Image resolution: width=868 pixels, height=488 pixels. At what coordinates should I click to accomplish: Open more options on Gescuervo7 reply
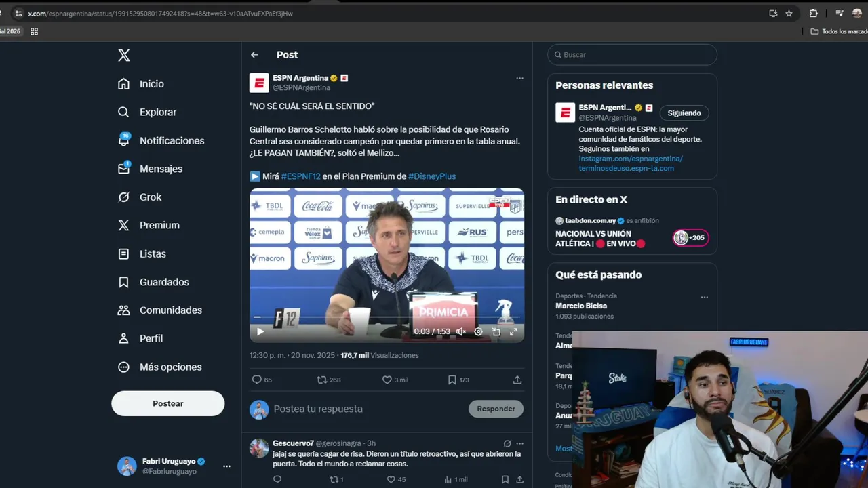pyautogui.click(x=519, y=443)
